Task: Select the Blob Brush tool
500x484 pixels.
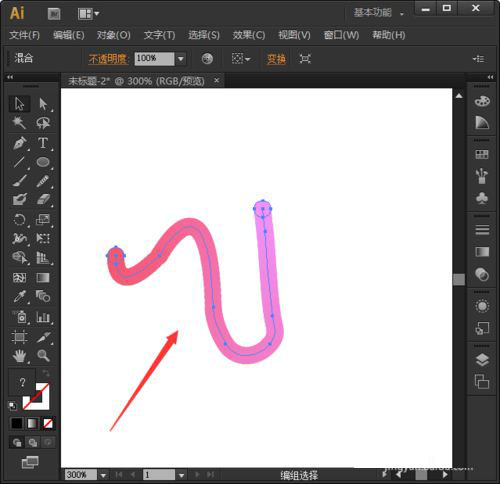Action: pyautogui.click(x=19, y=200)
